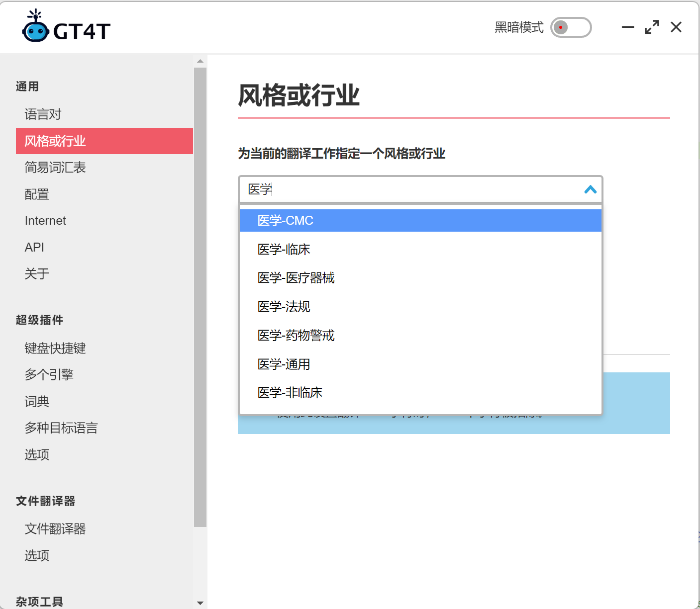Go to 文件翻译器 page
Viewport: 700px width, 609px height.
[55, 529]
